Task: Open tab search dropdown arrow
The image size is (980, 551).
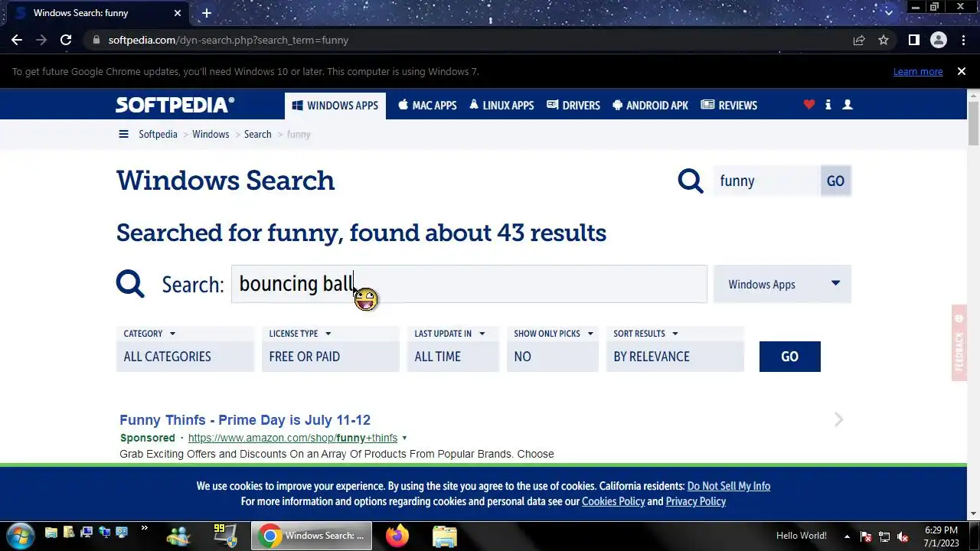Action: (x=888, y=12)
